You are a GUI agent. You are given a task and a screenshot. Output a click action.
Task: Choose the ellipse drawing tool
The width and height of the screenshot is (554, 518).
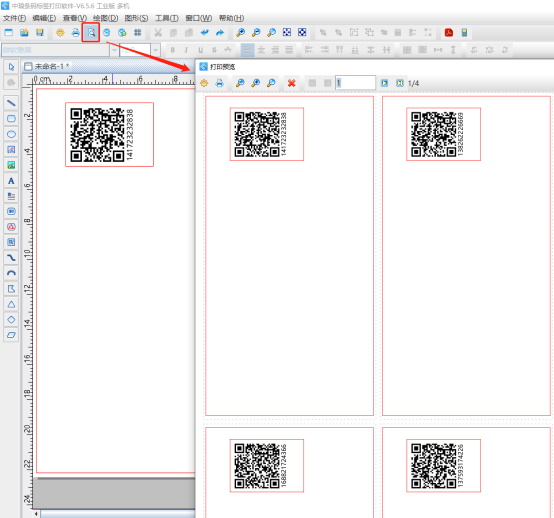click(11, 134)
